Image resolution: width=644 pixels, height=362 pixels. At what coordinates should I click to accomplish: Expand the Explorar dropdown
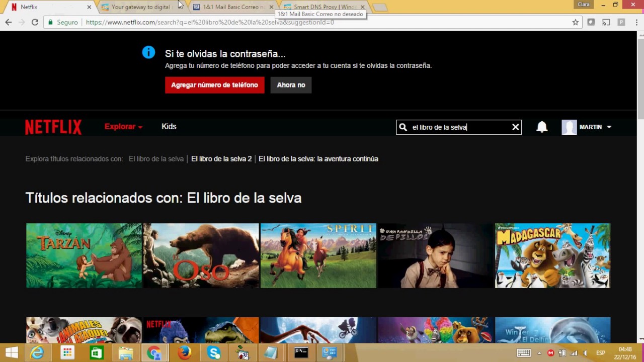click(x=123, y=127)
